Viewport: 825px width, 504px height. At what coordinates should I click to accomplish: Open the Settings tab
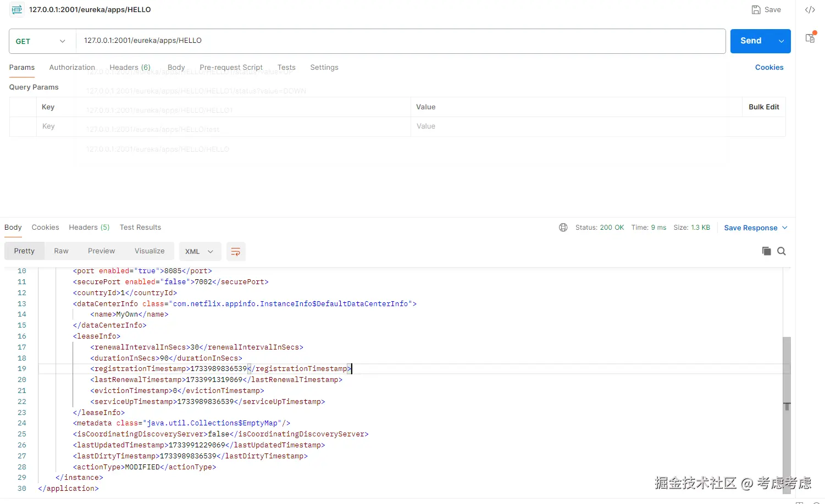coord(324,68)
